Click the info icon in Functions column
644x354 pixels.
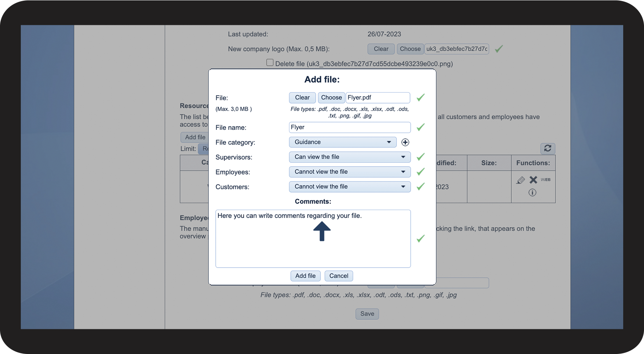coord(532,192)
